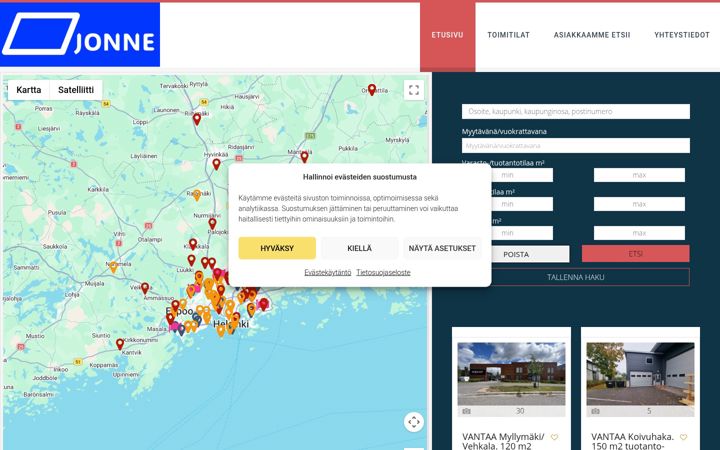Image resolution: width=720 pixels, height=450 pixels.
Task: Switch map to Satelliitti view
Action: pos(76,90)
